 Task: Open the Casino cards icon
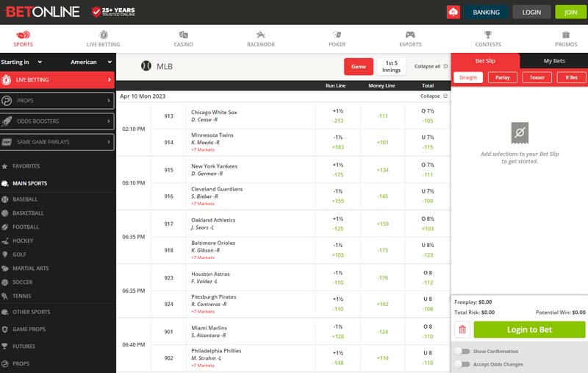183,35
